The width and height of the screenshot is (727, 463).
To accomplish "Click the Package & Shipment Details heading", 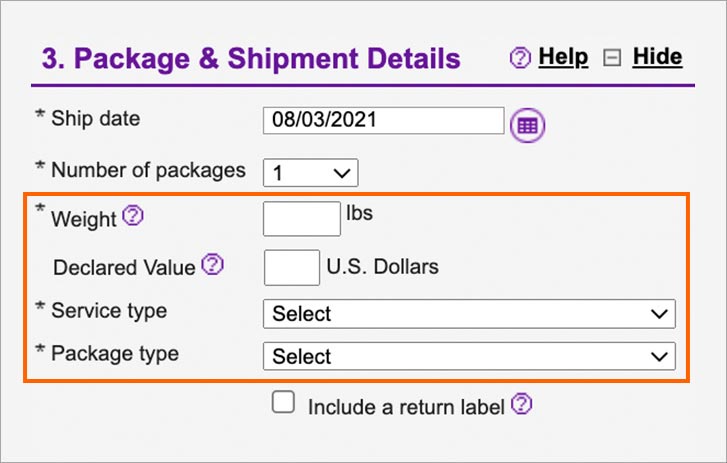I will [251, 59].
